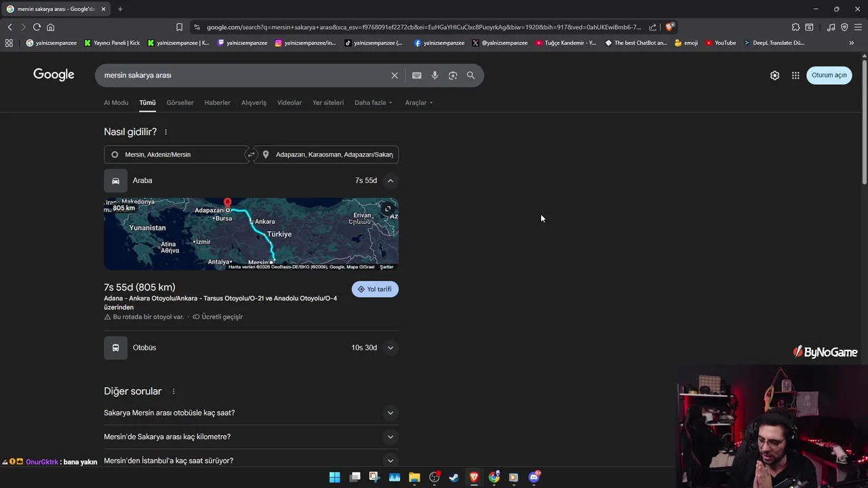
Task: Open options next to Diğer sorular
Action: click(174, 392)
